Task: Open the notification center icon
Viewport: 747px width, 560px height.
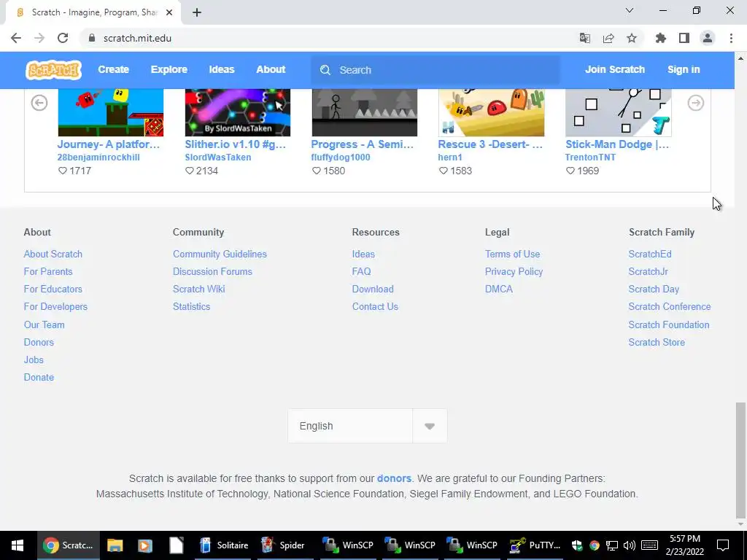Action: click(723, 545)
